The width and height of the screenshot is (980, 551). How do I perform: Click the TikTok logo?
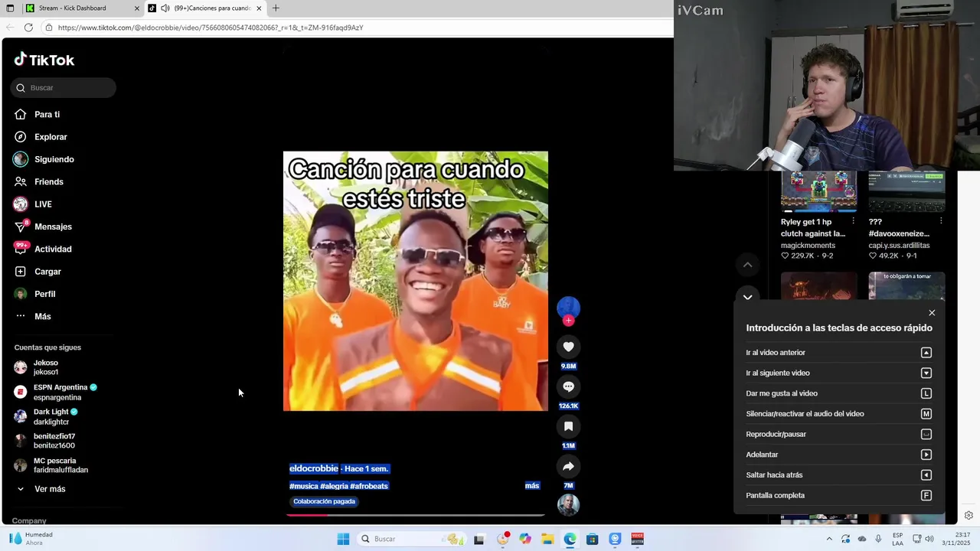click(x=44, y=60)
